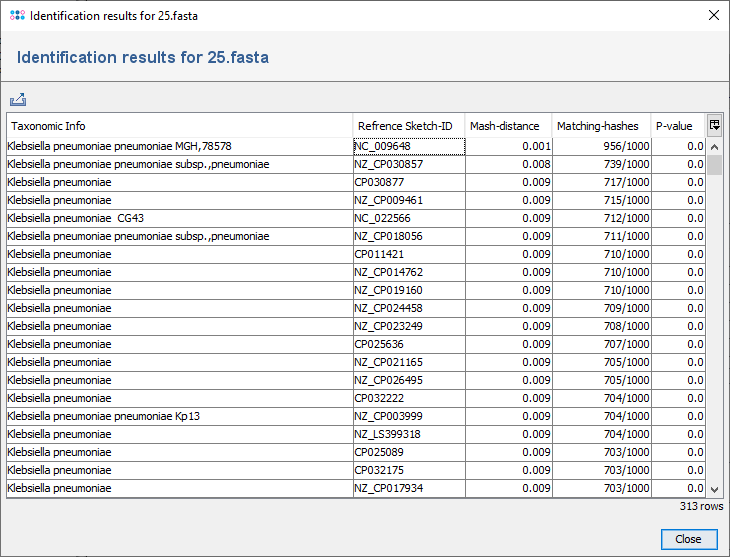The image size is (730, 557).
Task: Click the export results icon
Action: click(17, 100)
